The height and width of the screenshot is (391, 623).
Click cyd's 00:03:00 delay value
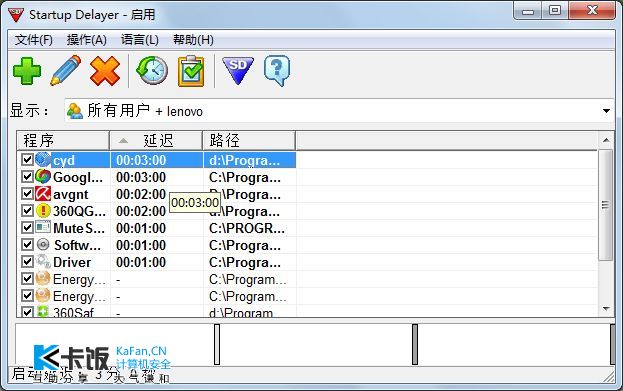[x=141, y=161]
